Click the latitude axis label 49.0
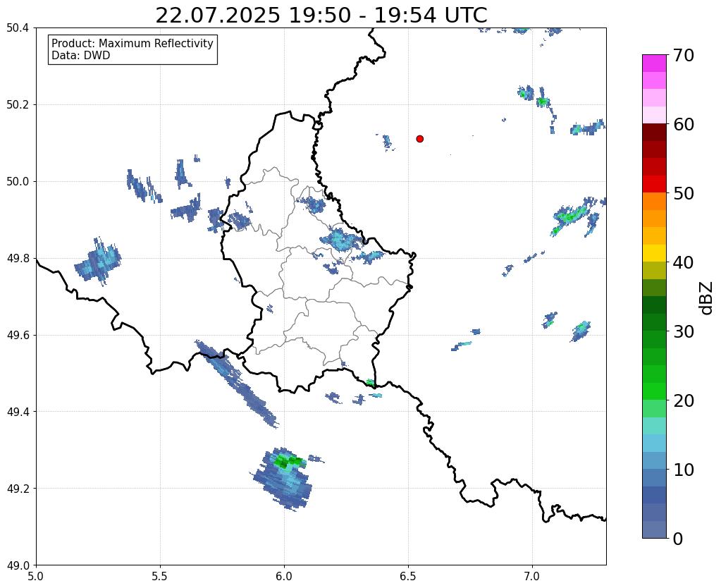 pyautogui.click(x=18, y=565)
